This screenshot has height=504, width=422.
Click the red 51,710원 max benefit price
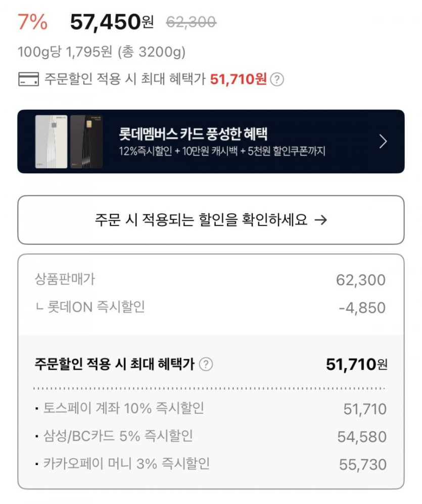(238, 79)
